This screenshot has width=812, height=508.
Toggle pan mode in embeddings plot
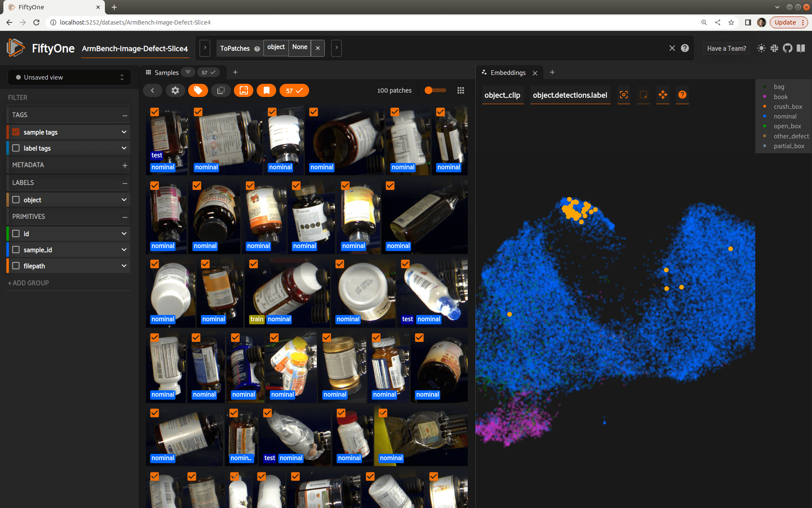pos(663,95)
